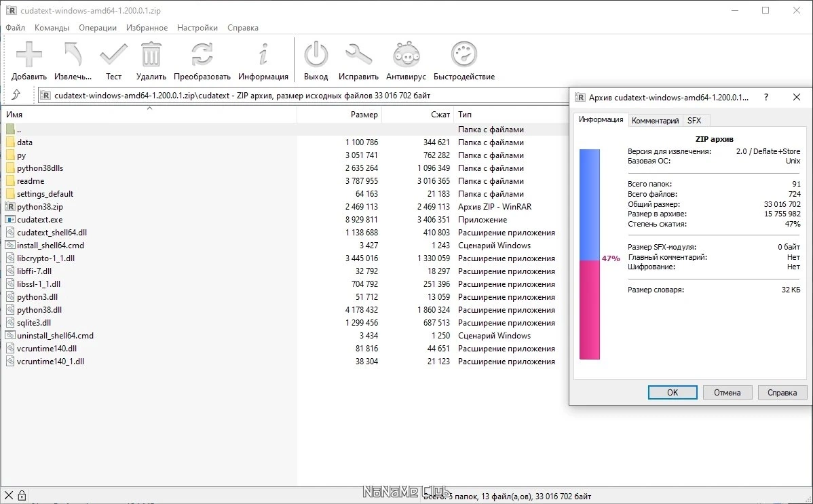Close the archive information dialog
813x504 pixels.
click(797, 98)
